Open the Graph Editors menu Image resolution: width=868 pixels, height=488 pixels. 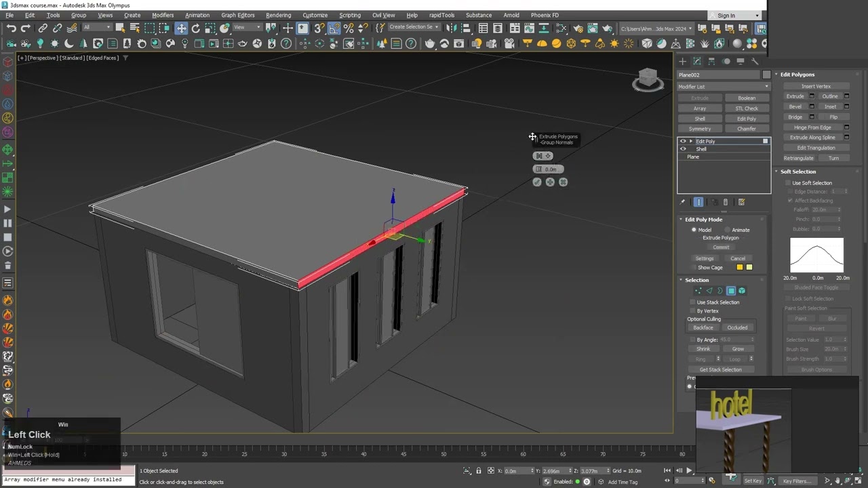(237, 15)
